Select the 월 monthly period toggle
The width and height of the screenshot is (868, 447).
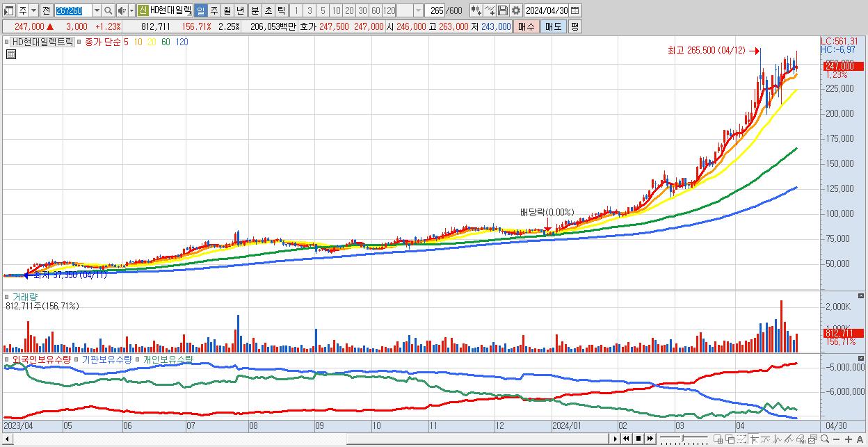click(x=227, y=10)
